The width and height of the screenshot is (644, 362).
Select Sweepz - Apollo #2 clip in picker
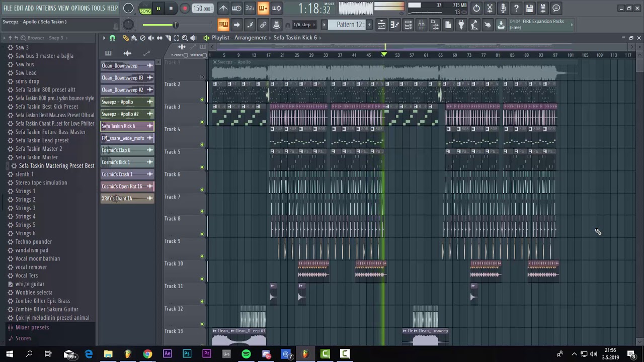coord(127,114)
